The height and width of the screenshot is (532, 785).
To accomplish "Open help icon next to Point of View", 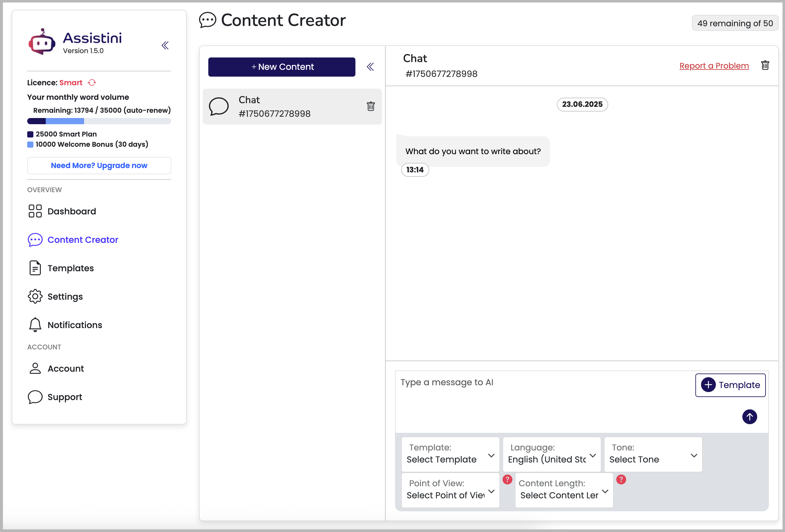I will tap(507, 479).
